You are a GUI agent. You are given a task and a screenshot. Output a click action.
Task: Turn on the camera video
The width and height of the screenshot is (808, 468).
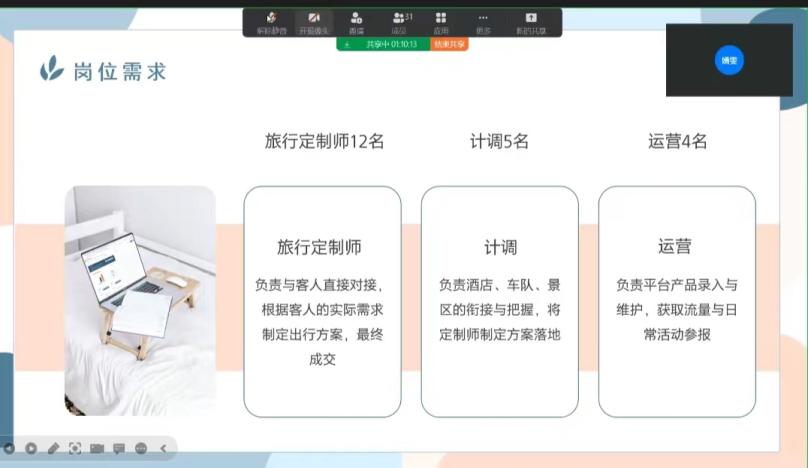click(314, 22)
